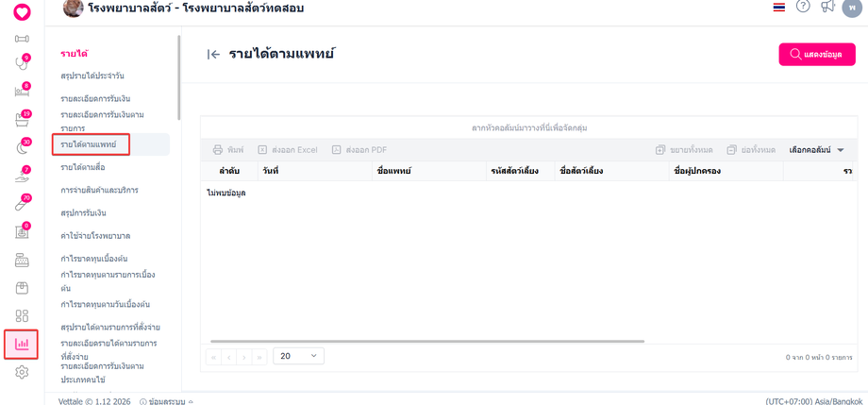Viewport: 868px width, 405px height.
Task: Click the dumbbell-shaped icon below the logo
Action: coord(22,39)
